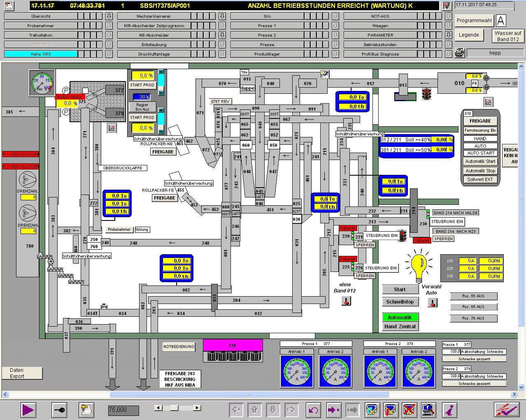Screen dimensions: 526x420
Task: Expand the arrow beside NE-Abscheider
Action: coord(222,35)
